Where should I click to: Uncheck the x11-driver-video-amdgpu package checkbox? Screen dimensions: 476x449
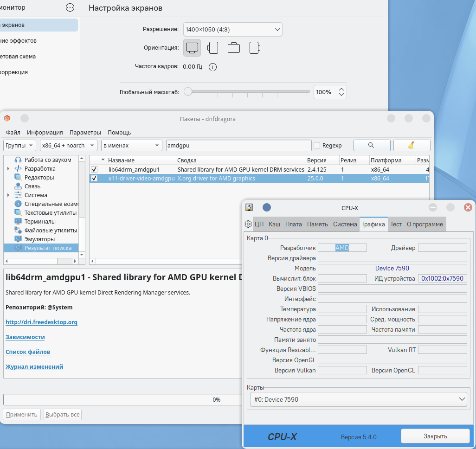click(95, 179)
